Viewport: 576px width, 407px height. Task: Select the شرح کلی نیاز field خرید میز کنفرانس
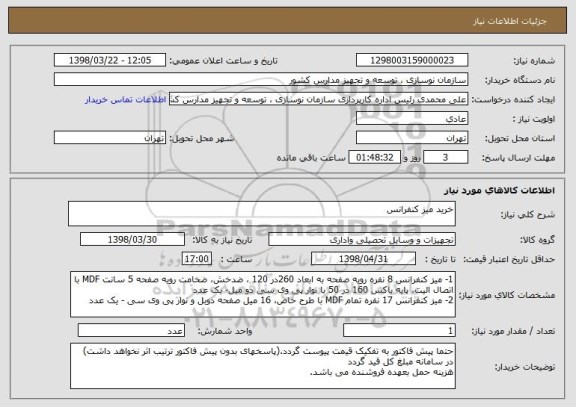coord(262,213)
